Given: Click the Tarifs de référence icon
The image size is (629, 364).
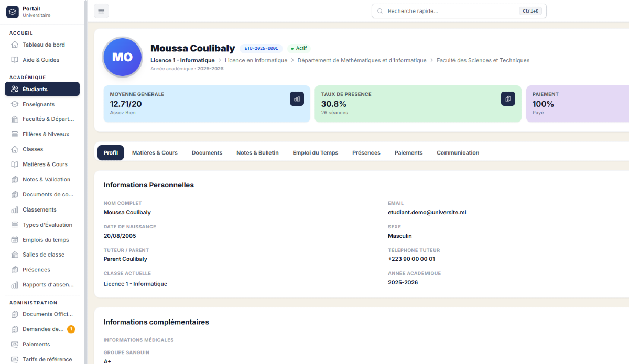Looking at the screenshot, I should tap(15, 359).
